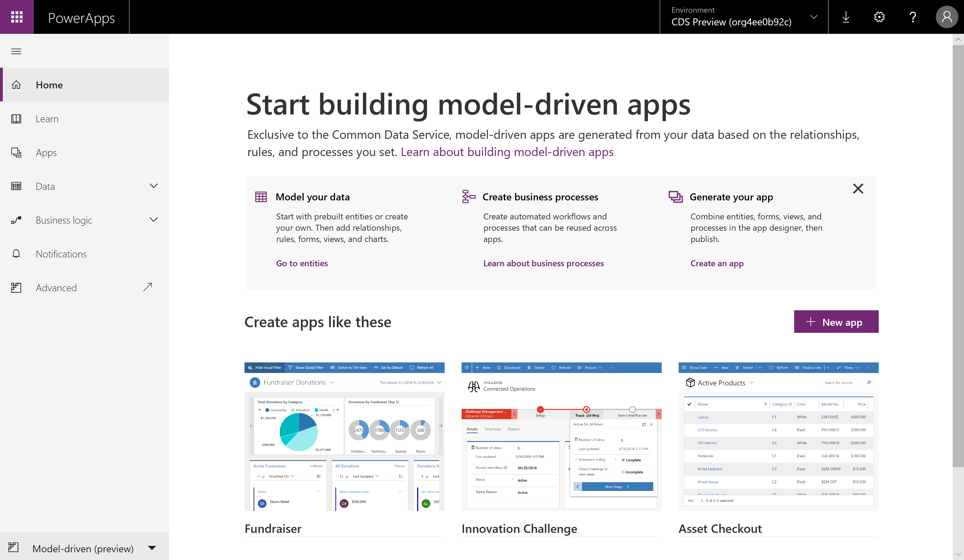This screenshot has height=560, width=964.
Task: Click the Business logic icon
Action: click(x=16, y=220)
